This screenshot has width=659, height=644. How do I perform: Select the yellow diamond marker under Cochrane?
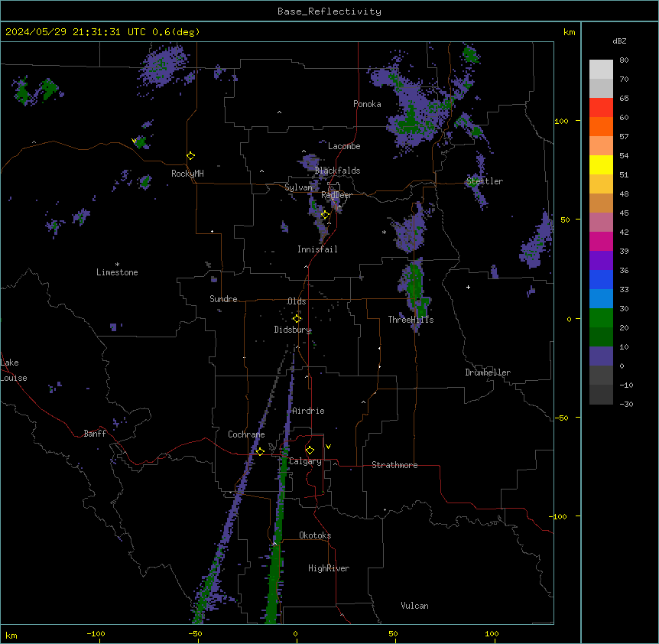[x=260, y=451]
